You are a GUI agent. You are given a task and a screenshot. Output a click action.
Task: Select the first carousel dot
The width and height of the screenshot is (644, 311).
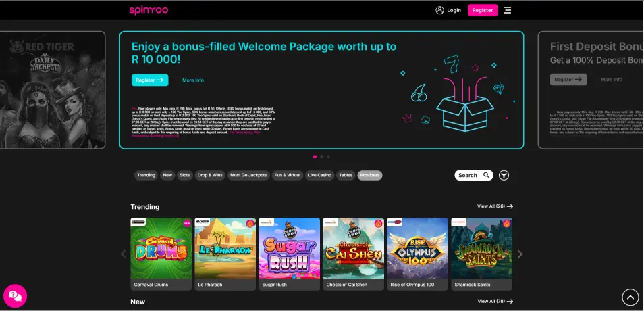[x=315, y=157]
